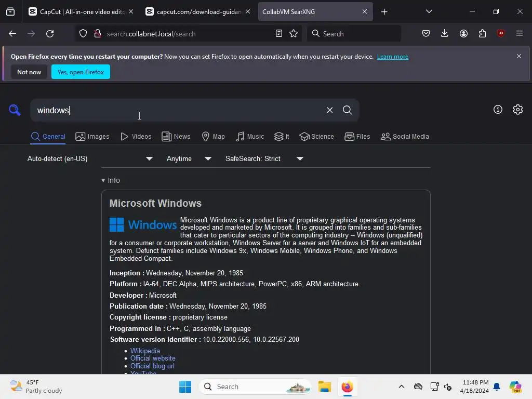Select the Images search category
532x399 pixels.
pos(92,137)
